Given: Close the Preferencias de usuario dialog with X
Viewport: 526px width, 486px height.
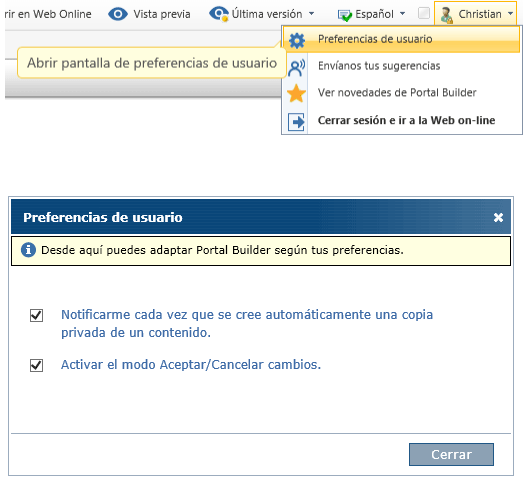Looking at the screenshot, I should [498, 217].
